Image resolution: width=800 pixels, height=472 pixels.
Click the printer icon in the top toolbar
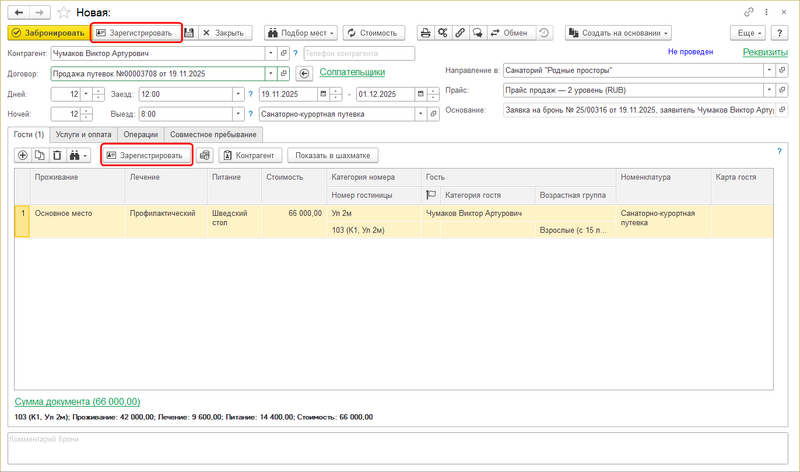pos(425,33)
